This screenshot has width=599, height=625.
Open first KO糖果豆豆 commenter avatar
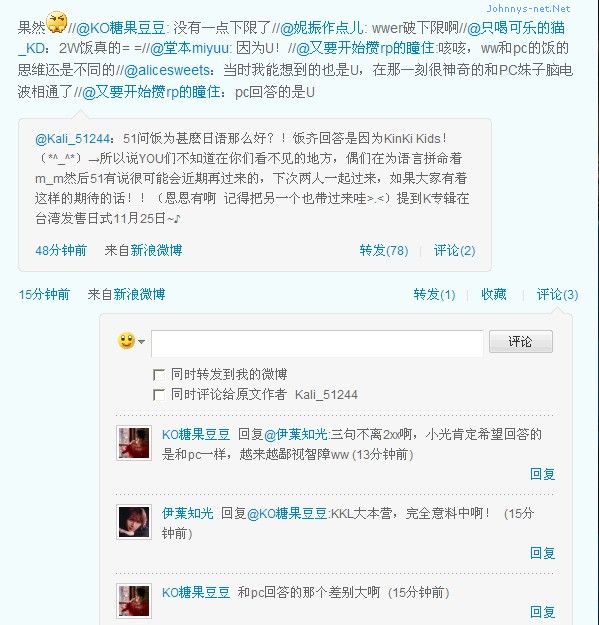134,443
